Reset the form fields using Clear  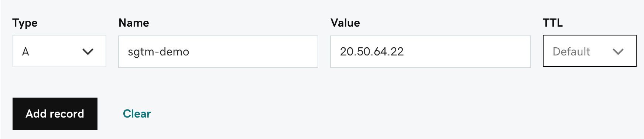click(137, 113)
